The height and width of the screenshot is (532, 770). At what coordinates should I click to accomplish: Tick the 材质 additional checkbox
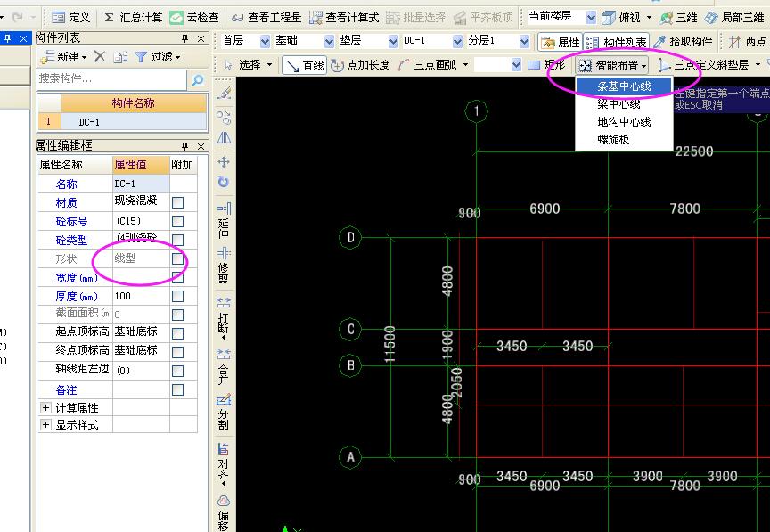click(177, 202)
